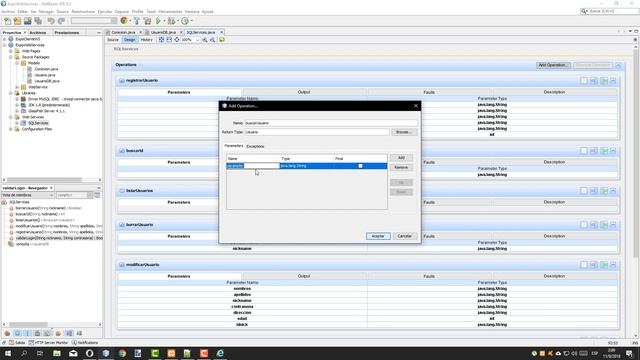Screen dimensions: 640x360
Task: Open the zoom percentage dropdown
Action: (x=198, y=40)
